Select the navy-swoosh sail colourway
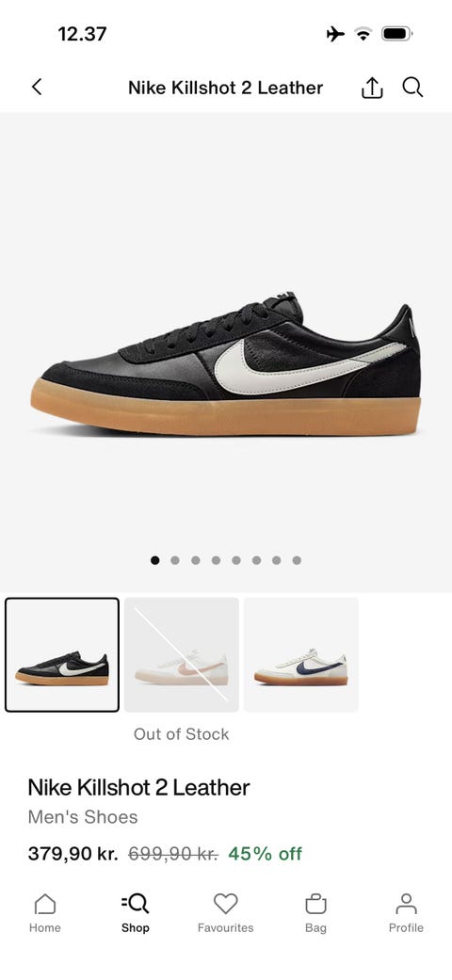The image size is (452, 980). (300, 655)
